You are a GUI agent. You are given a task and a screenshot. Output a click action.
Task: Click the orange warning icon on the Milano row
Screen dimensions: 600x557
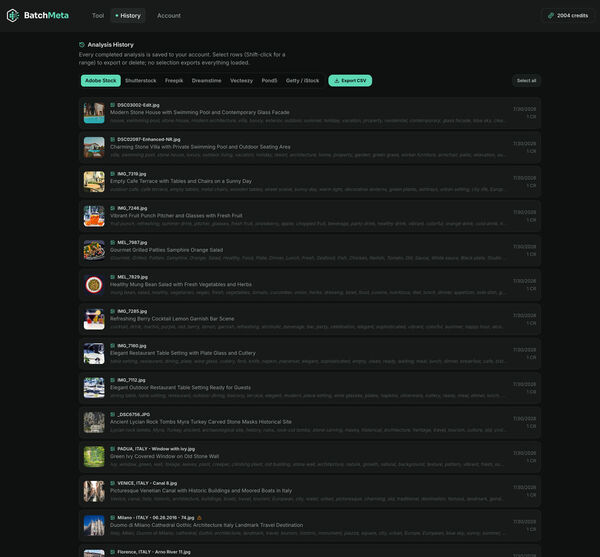point(199,518)
